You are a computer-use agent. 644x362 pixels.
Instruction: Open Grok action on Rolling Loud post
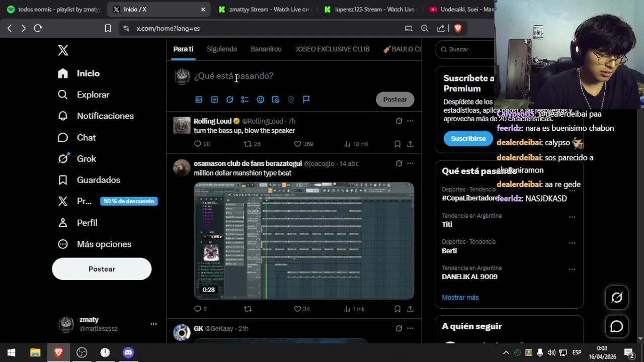(x=399, y=121)
